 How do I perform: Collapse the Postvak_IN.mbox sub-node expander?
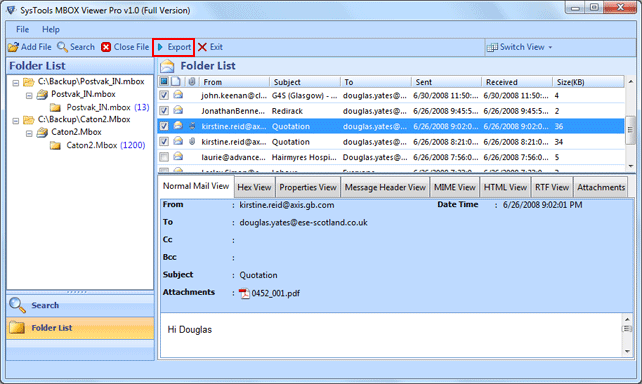click(x=29, y=95)
